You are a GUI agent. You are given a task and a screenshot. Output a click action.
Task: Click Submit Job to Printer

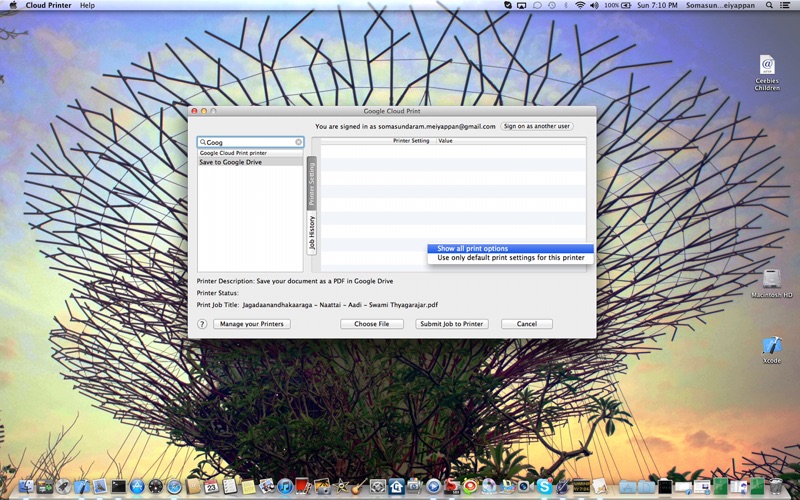point(452,324)
